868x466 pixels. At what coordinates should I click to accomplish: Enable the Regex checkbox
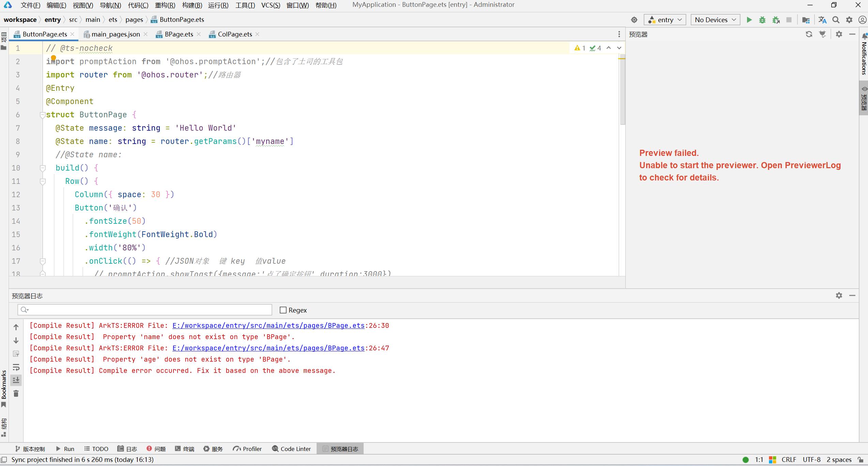283,310
